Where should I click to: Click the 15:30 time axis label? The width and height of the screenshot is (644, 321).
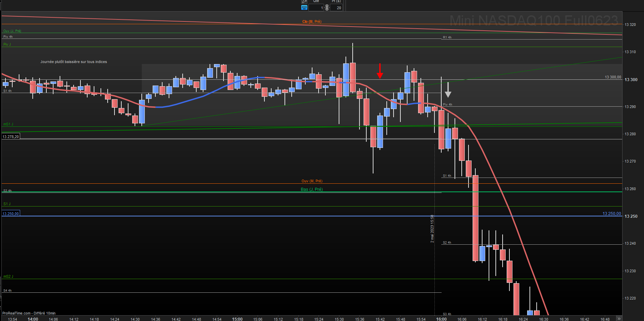(339, 319)
